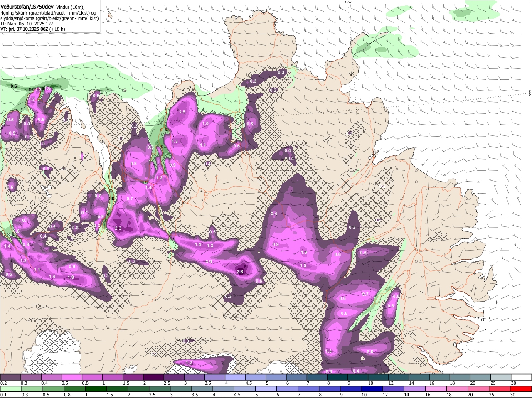The image size is (532, 398).
Task: Pick the pale grey 25 swatch in top scale
Action: [501, 377]
